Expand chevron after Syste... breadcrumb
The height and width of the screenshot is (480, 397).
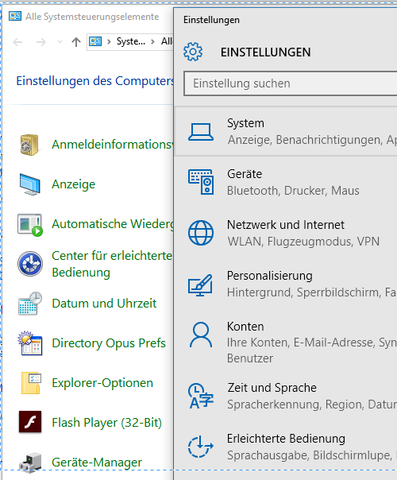click(x=153, y=42)
